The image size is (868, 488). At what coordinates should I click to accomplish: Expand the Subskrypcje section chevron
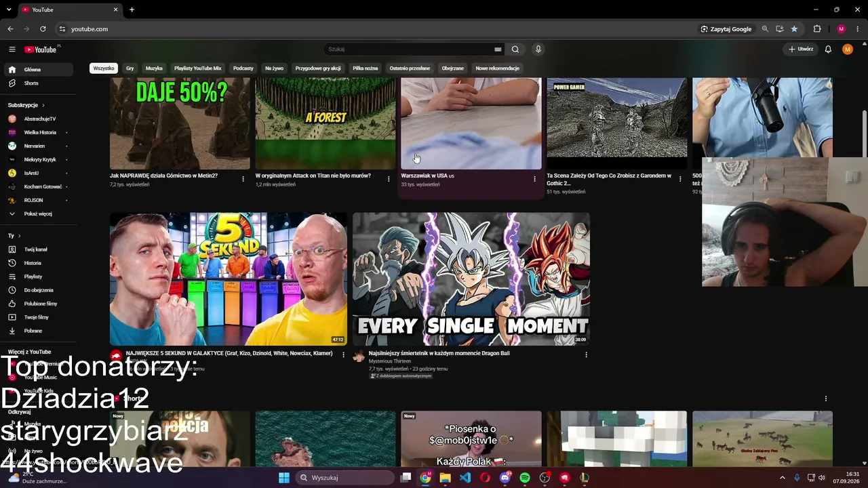pos(43,105)
